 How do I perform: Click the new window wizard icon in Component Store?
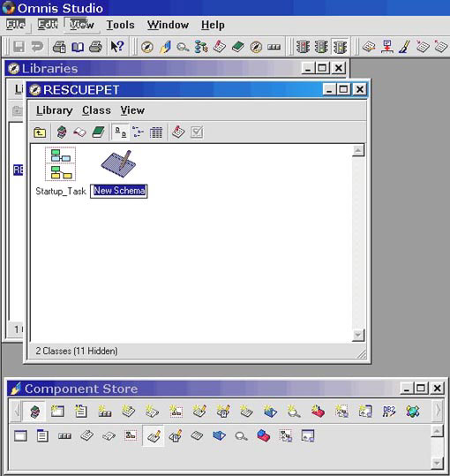tap(57, 412)
